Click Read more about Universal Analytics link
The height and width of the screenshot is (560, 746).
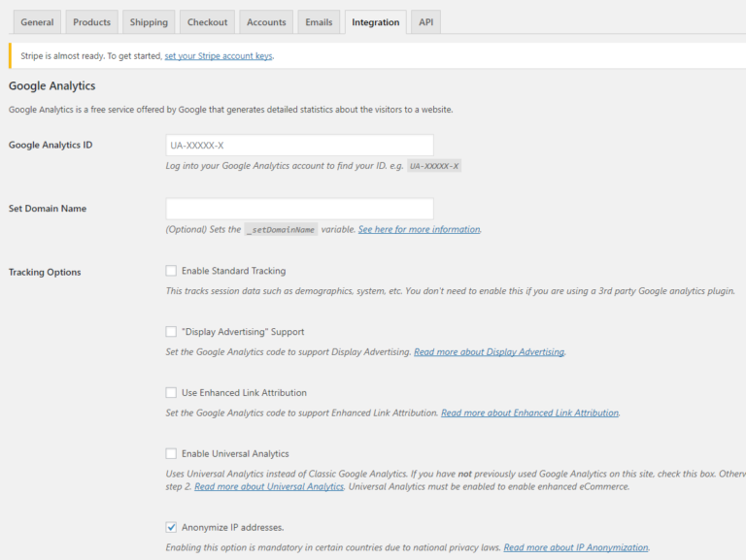(x=269, y=487)
